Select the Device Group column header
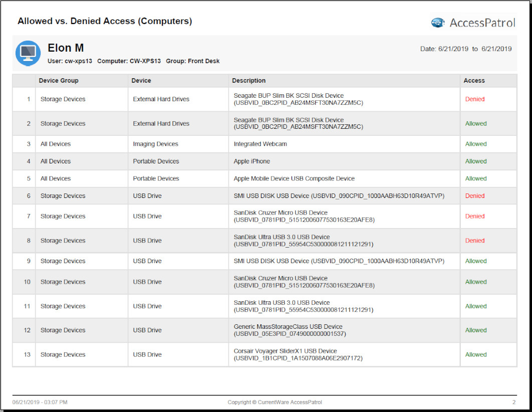Image resolution: width=532 pixels, height=412 pixels. [x=59, y=81]
